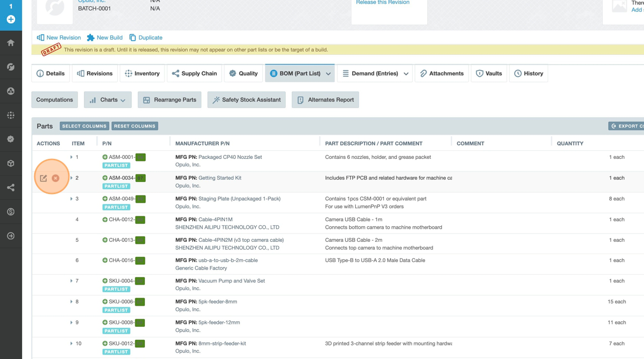Click the red remove icon on item 2
Screen dimensions: 644x359
pos(55,178)
